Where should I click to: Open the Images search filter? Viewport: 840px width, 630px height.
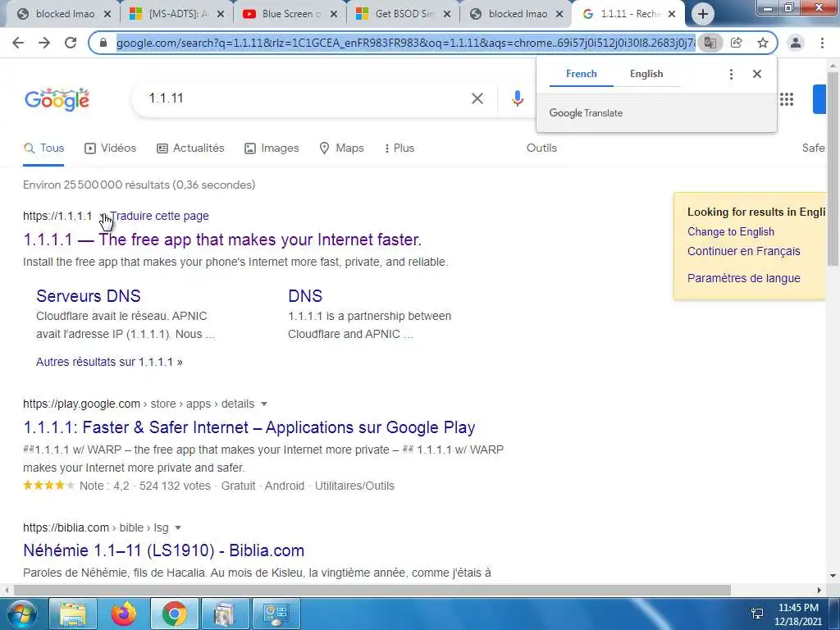pyautogui.click(x=272, y=148)
